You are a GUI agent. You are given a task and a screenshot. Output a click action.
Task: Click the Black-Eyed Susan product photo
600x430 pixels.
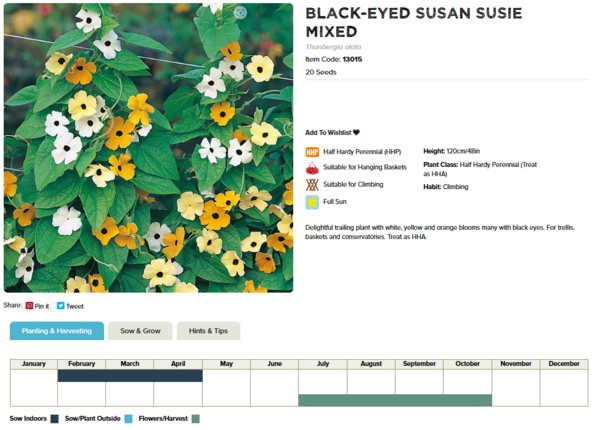pos(148,148)
